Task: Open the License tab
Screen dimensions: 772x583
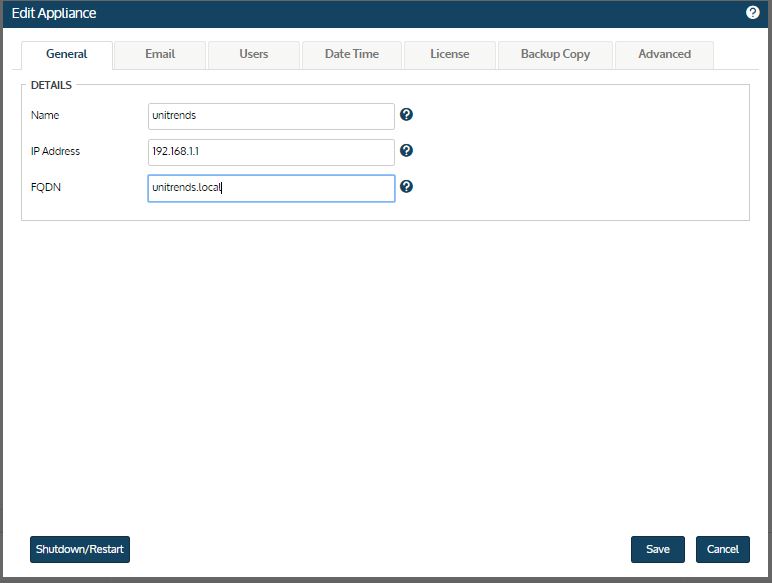Action: (x=450, y=55)
